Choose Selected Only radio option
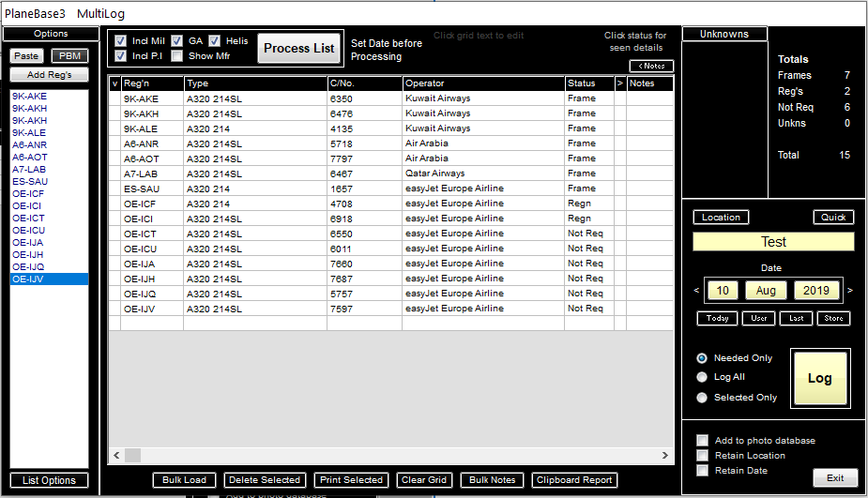The width and height of the screenshot is (868, 498). 702,398
